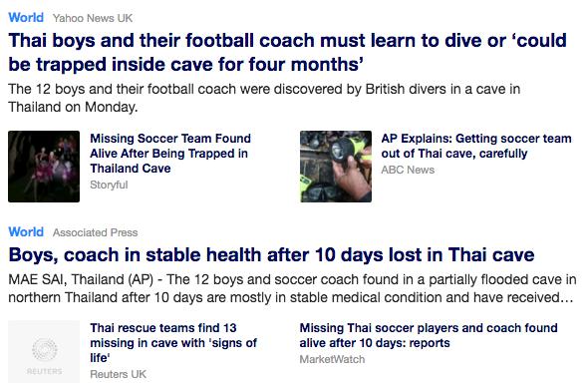Image resolution: width=588 pixels, height=383 pixels.
Task: Click the Reuters UK source label
Action: point(119,374)
